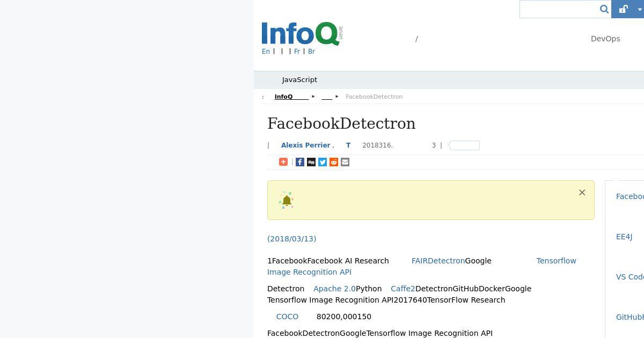Share article on Facebook
This screenshot has height=338, width=644.
pos(300,162)
